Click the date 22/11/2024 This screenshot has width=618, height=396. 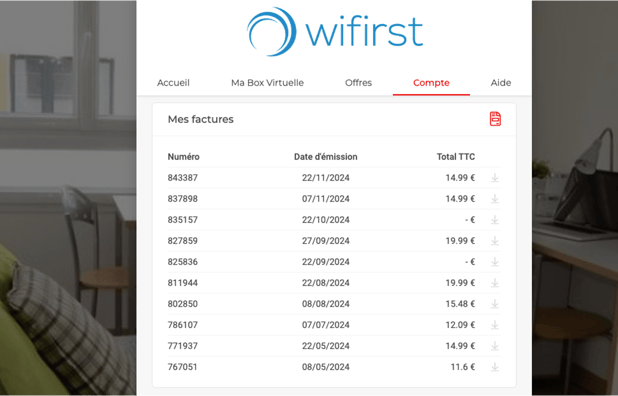pos(326,178)
